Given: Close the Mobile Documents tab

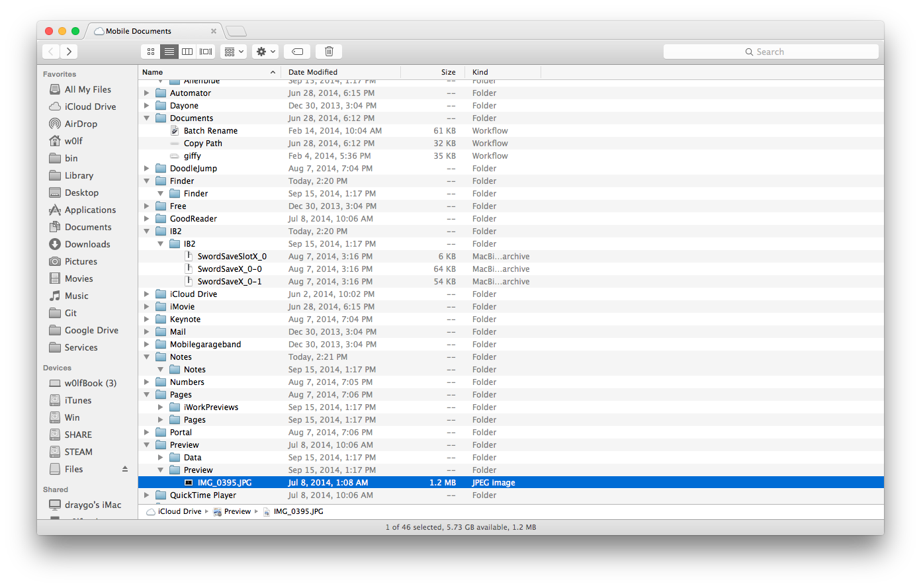Looking at the screenshot, I should pyautogui.click(x=214, y=31).
